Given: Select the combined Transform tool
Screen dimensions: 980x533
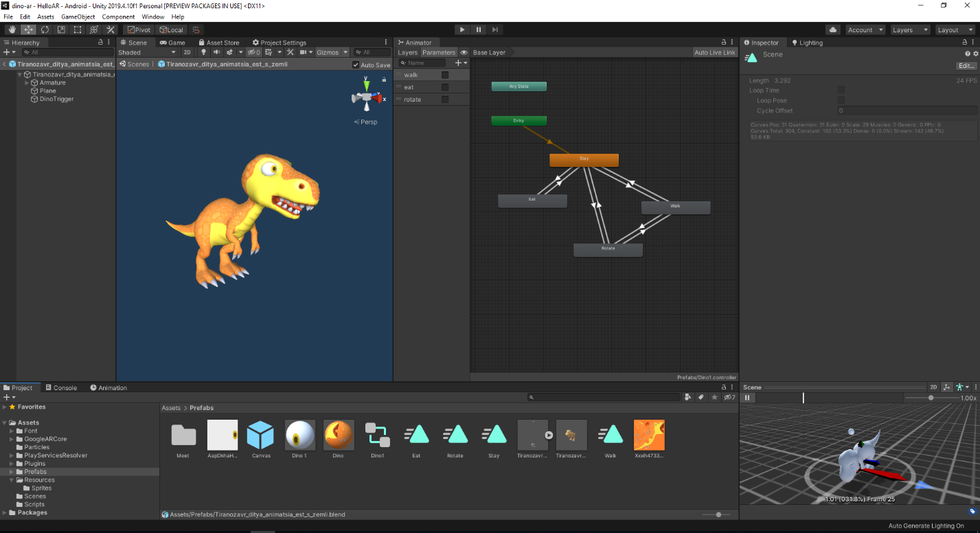Looking at the screenshot, I should pos(94,30).
